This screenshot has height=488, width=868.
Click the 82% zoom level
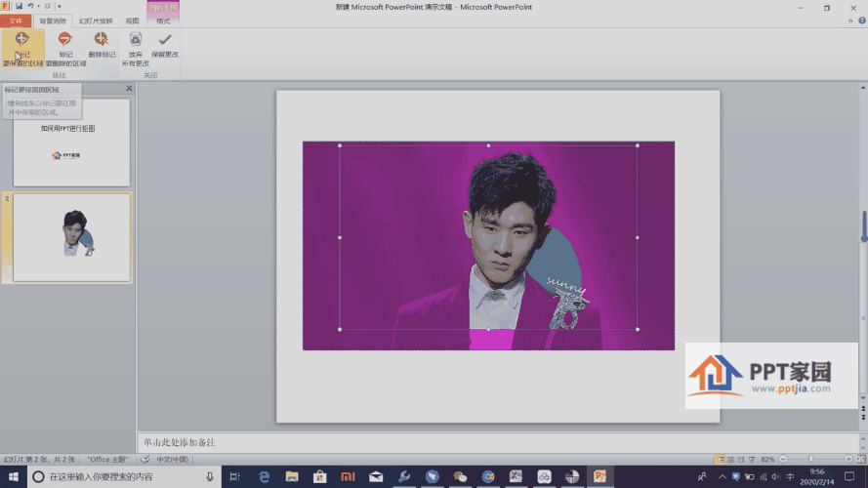click(x=767, y=460)
